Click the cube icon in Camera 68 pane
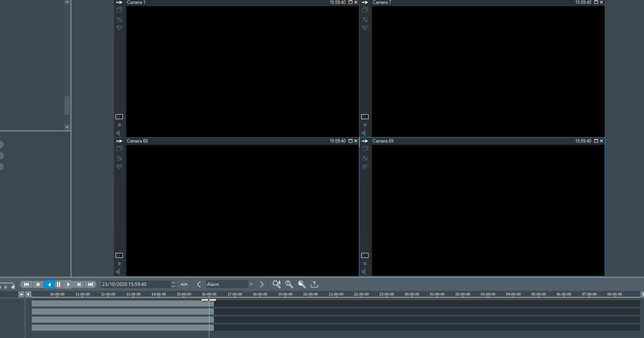Viewport: 644px width, 338px height. tap(119, 149)
